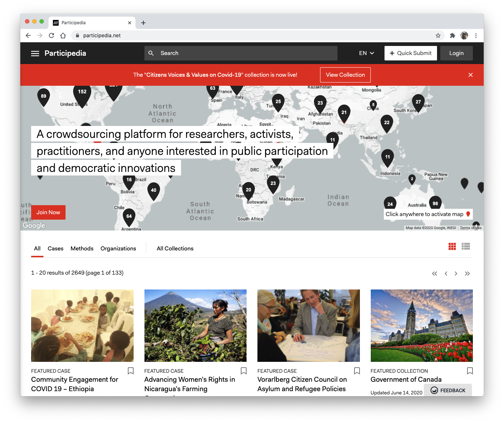Reload the current page
Viewport: 504px width, 423px height.
pyautogui.click(x=51, y=35)
